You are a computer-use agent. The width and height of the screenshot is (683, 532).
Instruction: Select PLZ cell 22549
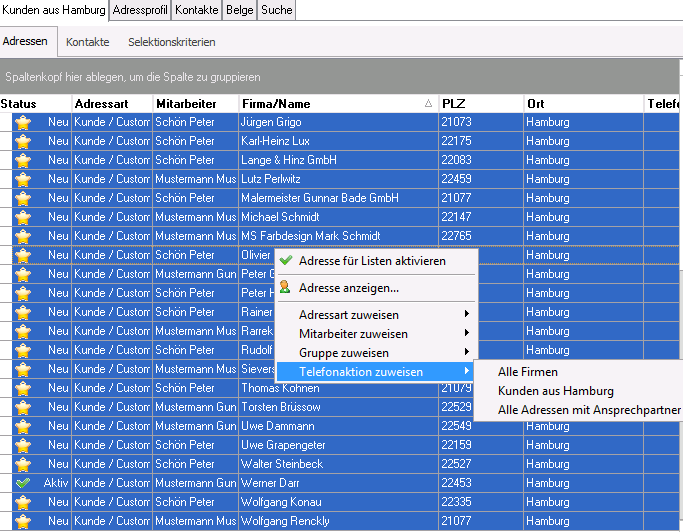(x=481, y=426)
